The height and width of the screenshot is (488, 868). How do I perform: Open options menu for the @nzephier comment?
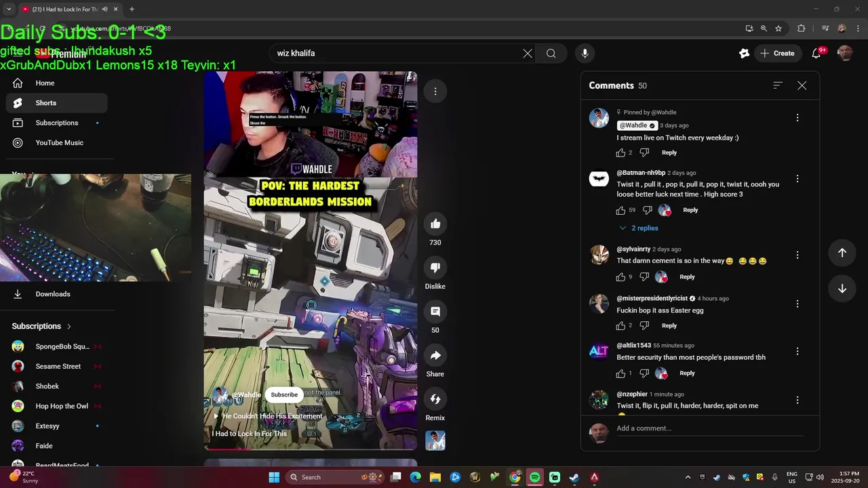click(797, 401)
